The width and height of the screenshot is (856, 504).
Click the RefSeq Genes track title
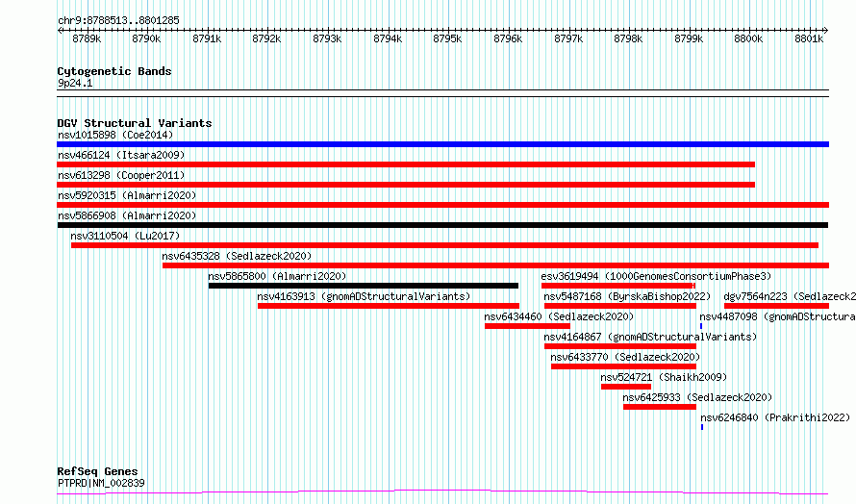tap(97, 472)
